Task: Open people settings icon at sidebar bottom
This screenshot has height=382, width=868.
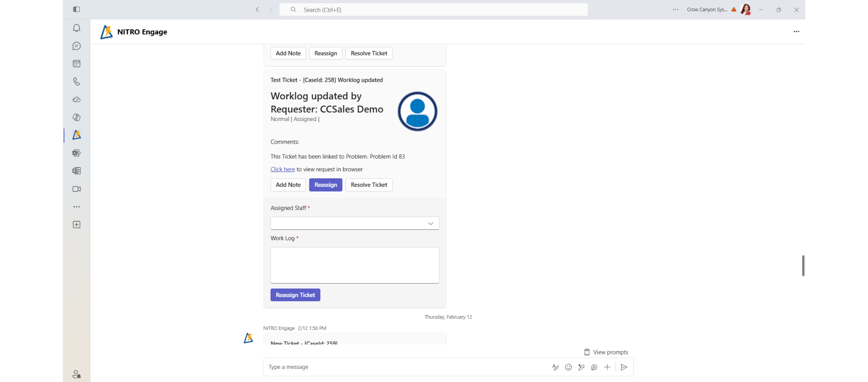Action: [x=77, y=374]
